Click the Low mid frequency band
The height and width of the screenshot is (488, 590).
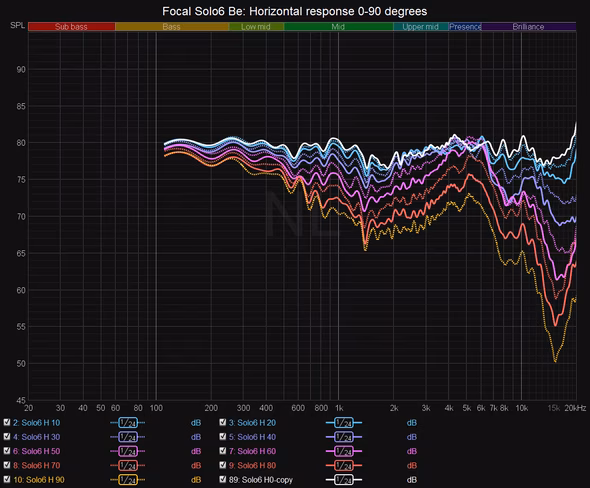[256, 27]
